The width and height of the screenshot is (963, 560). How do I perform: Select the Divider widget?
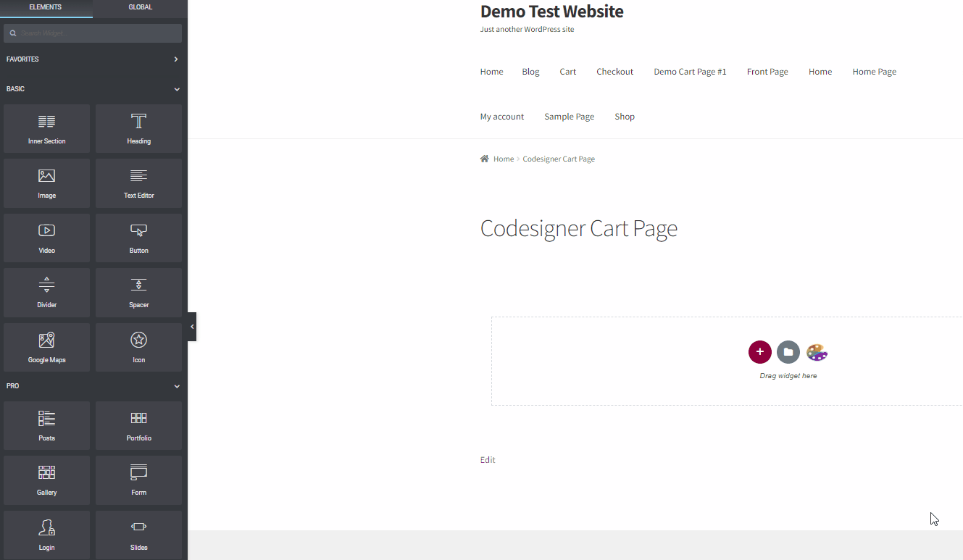point(46,293)
